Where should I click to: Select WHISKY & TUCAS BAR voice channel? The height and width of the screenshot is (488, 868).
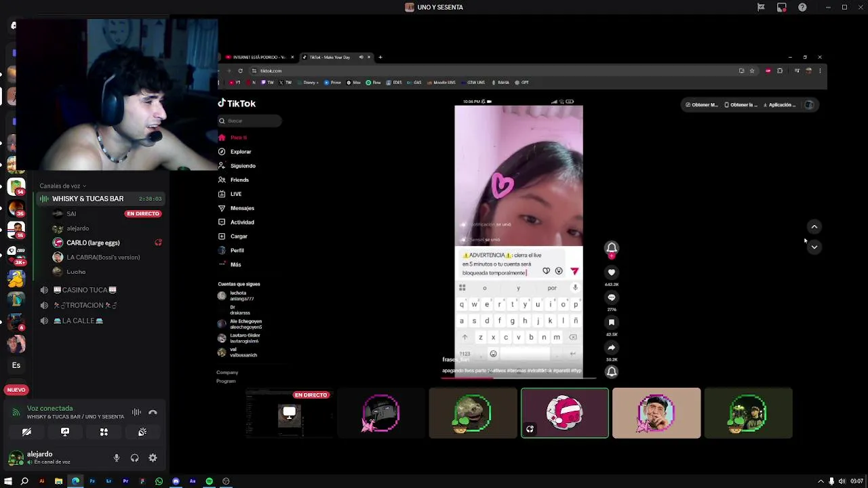click(x=100, y=199)
